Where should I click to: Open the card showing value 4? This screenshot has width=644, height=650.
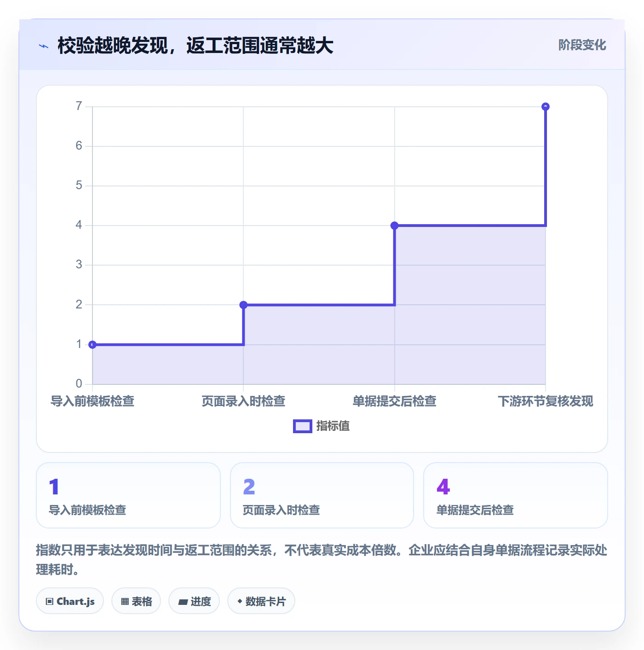tap(516, 495)
